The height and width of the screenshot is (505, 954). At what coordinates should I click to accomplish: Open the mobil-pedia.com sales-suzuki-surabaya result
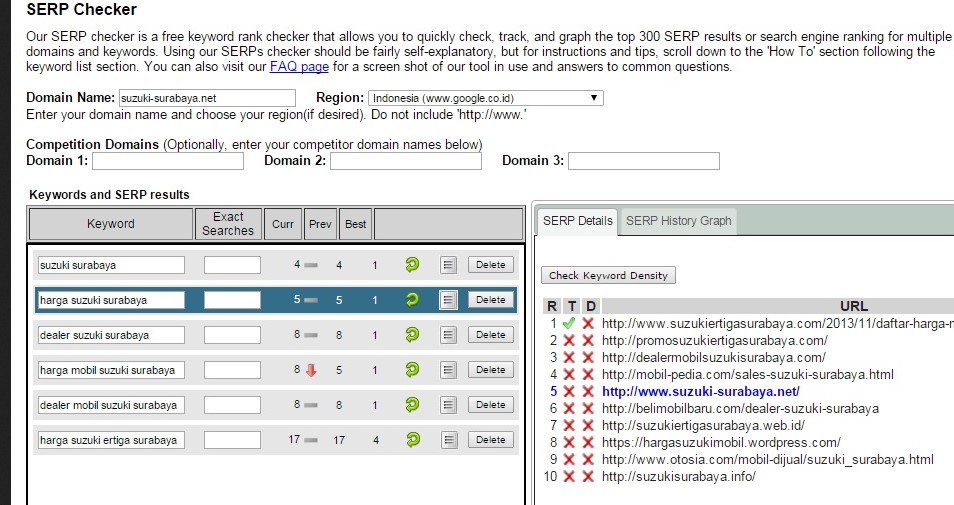748,375
